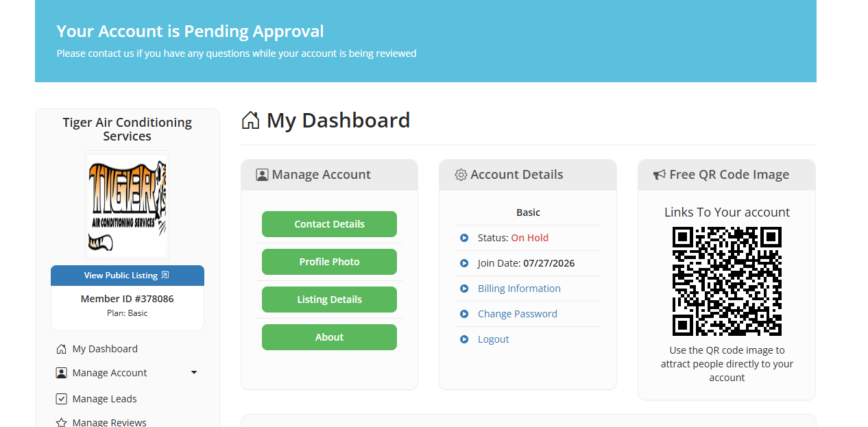Image resolution: width=868 pixels, height=427 pixels.
Task: Click the arrow bullet next to Billing Information
Action: pos(464,289)
